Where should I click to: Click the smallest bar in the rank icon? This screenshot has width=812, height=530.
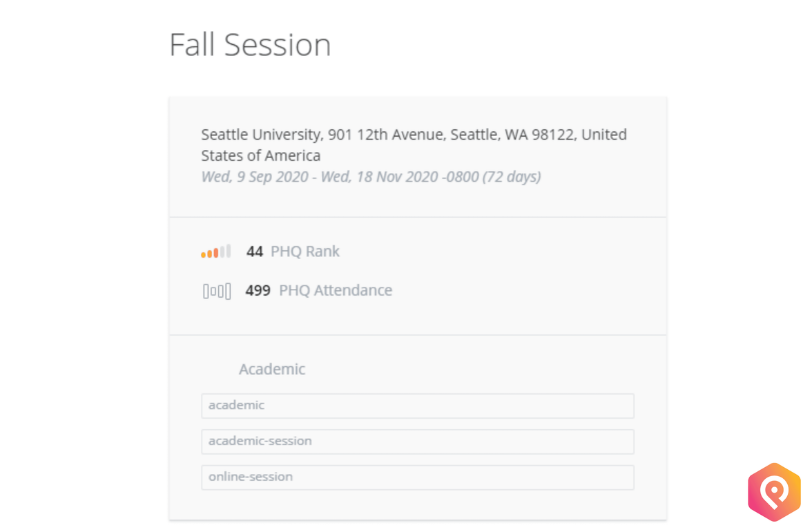[x=204, y=254]
